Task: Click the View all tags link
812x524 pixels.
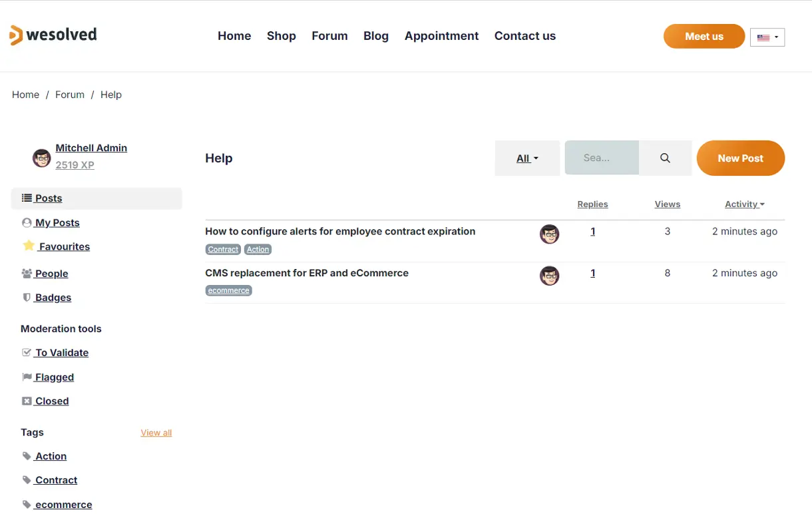Action: click(x=156, y=433)
